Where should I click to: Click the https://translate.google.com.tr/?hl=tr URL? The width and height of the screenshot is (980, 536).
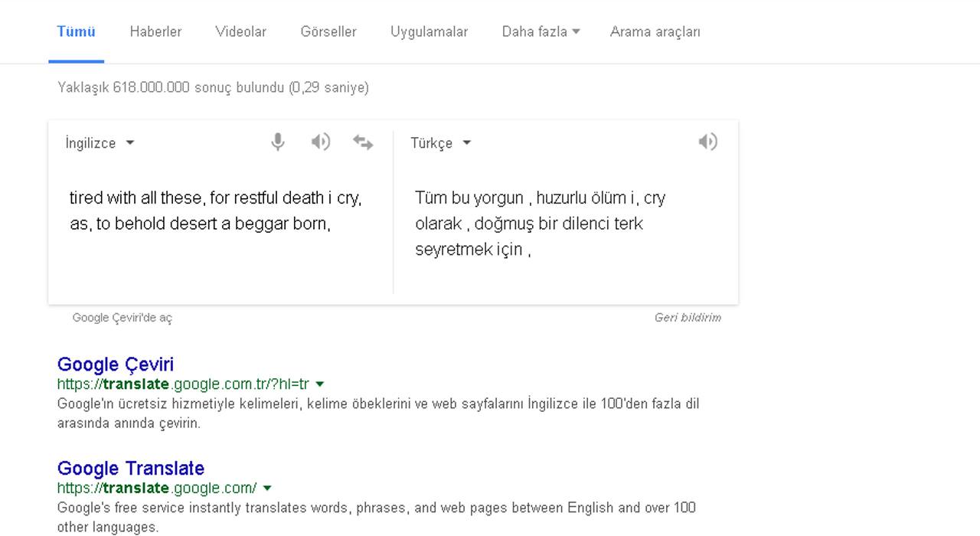coord(183,384)
